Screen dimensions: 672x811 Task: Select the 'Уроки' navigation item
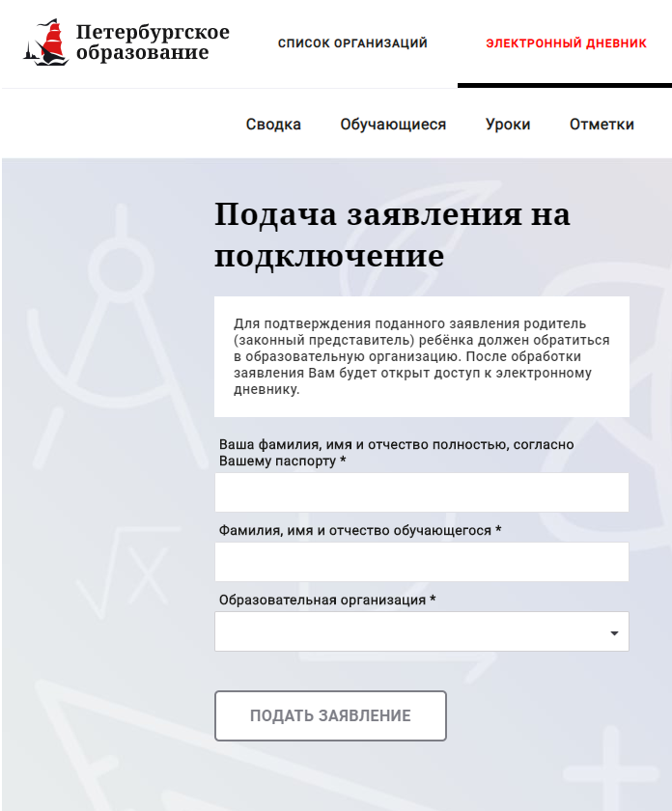(508, 125)
